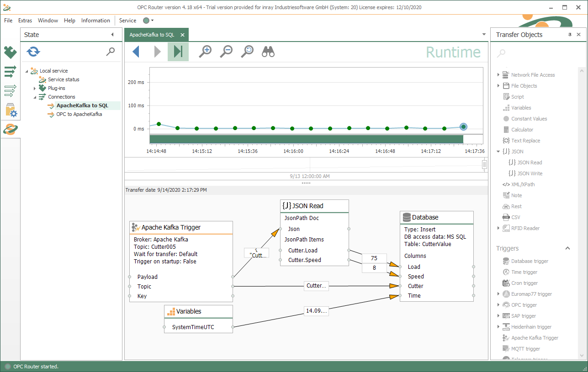Select Service status in the tree
This screenshot has height=372, width=588.
pyautogui.click(x=63, y=79)
